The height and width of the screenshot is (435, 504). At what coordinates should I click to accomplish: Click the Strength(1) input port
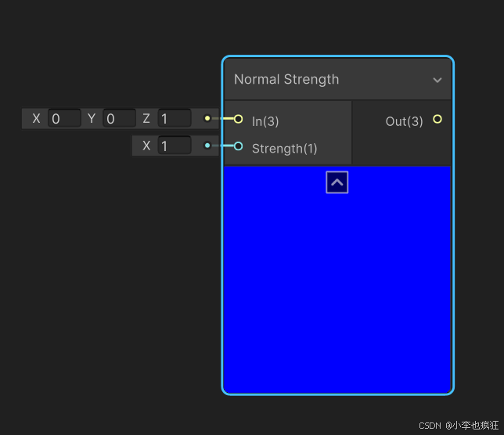[238, 146]
